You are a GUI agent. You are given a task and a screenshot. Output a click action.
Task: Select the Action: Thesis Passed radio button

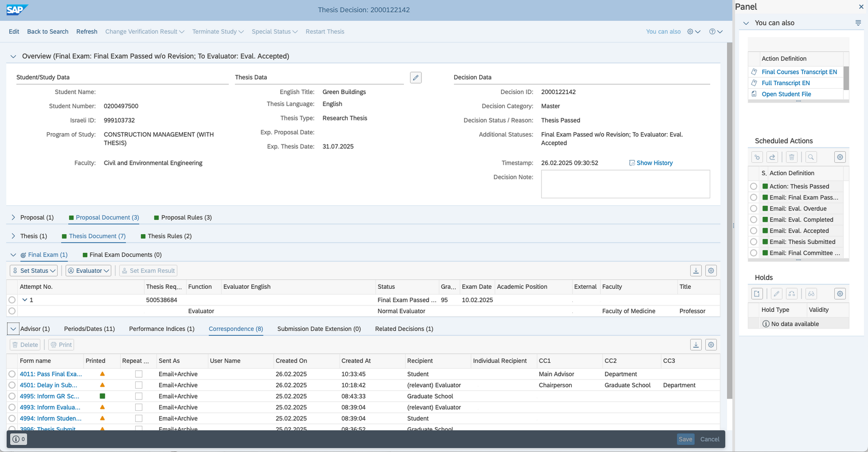point(754,186)
